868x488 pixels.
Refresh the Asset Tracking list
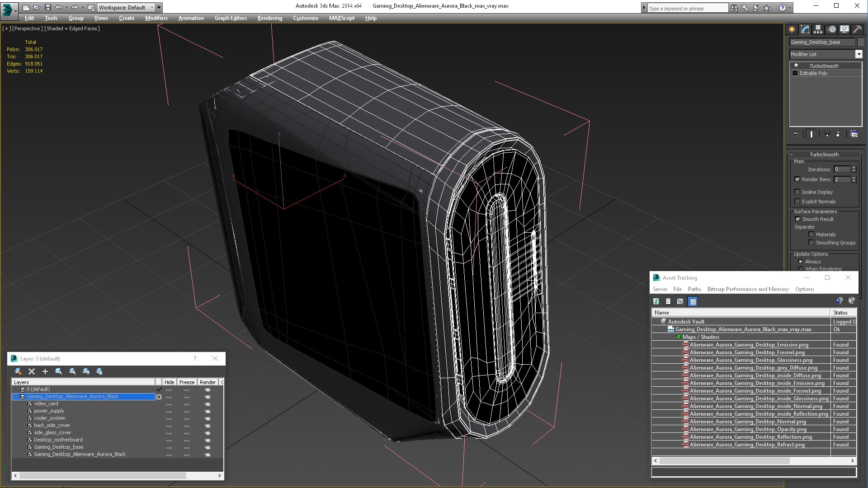click(656, 301)
